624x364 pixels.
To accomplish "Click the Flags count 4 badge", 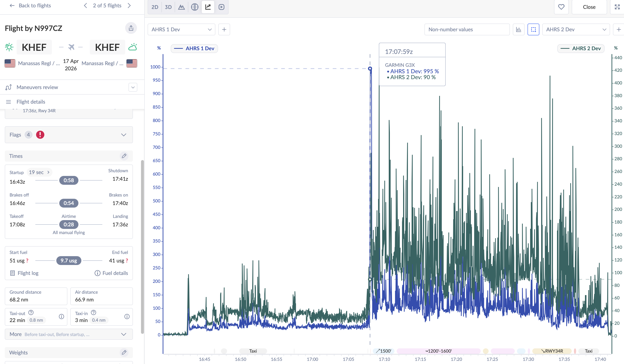I will click(29, 135).
